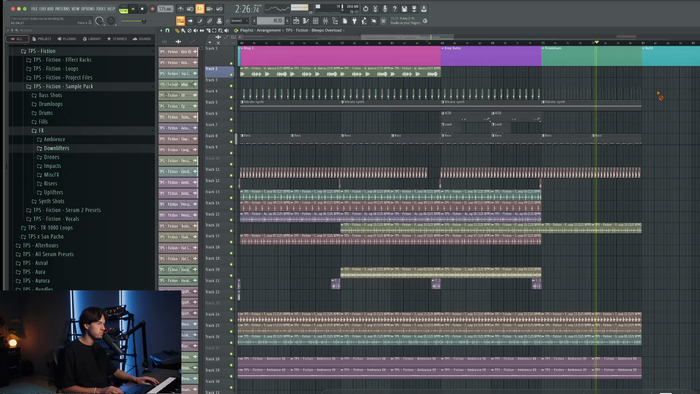Click the Stop button in transport
The height and width of the screenshot is (394, 700).
click(142, 9)
